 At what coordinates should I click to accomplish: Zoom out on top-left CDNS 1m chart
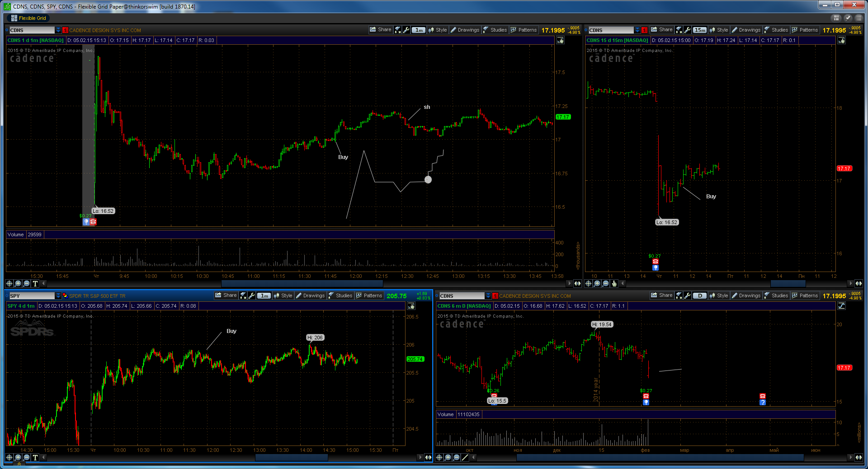pyautogui.click(x=26, y=283)
